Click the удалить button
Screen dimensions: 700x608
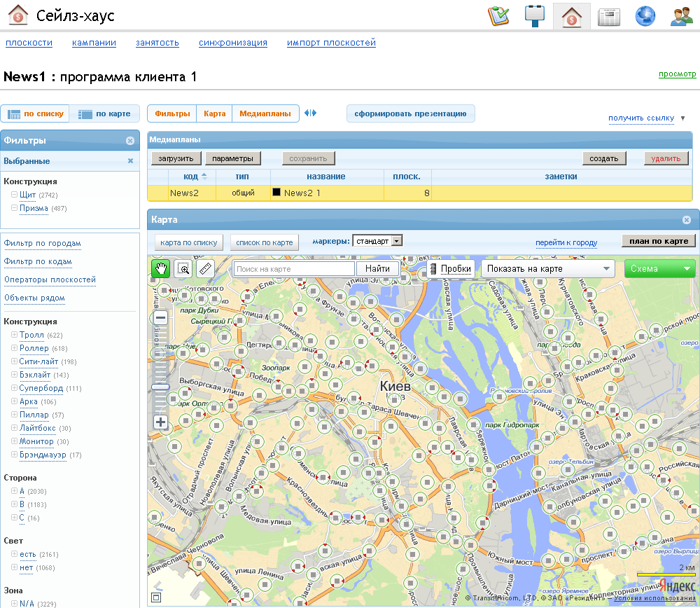click(666, 158)
